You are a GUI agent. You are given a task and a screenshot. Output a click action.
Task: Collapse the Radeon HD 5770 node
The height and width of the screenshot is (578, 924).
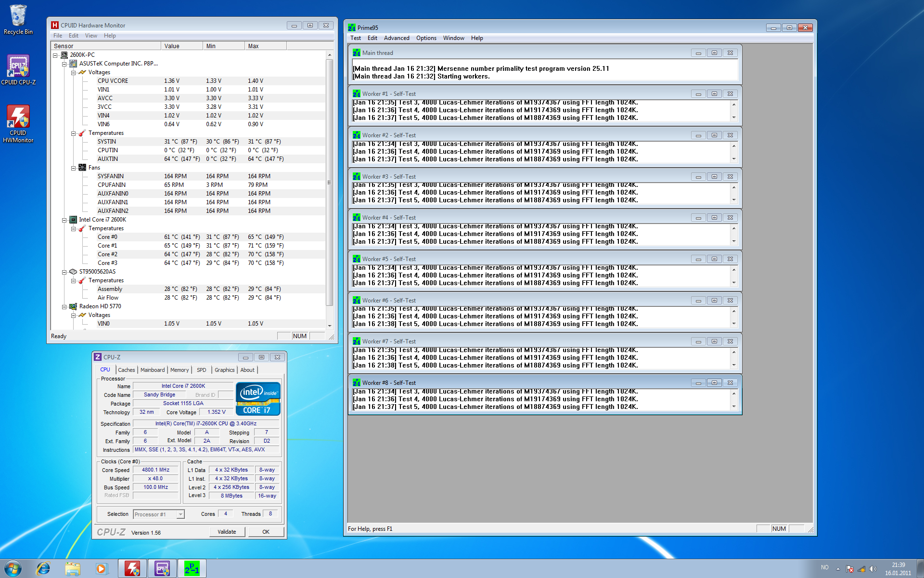tap(64, 306)
